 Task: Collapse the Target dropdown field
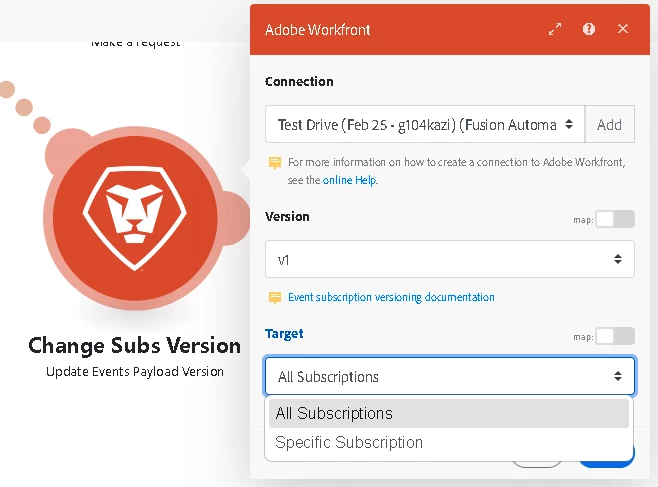coord(450,376)
